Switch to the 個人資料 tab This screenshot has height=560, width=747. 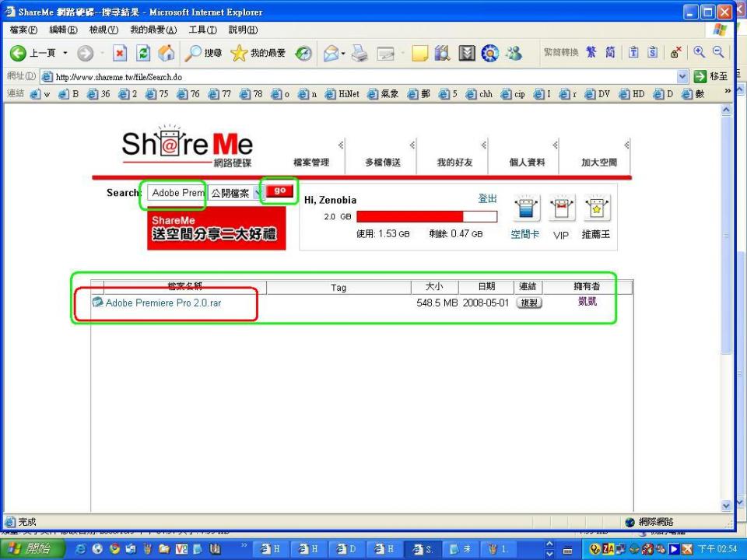(527, 162)
